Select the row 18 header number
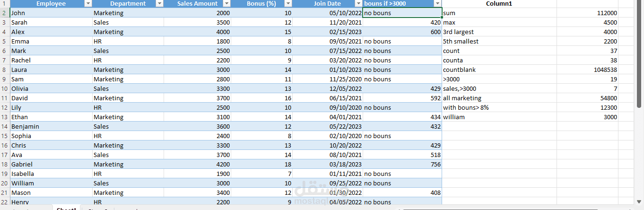 4,164
